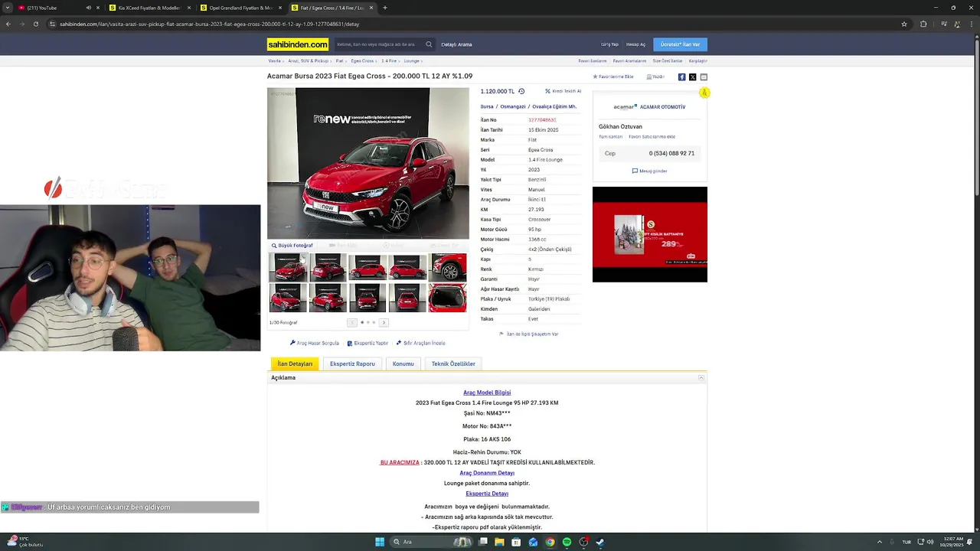Report listing via İlan ile İlgili Şikayetim Var
Viewport: 980px width, 551px height.
528,334
